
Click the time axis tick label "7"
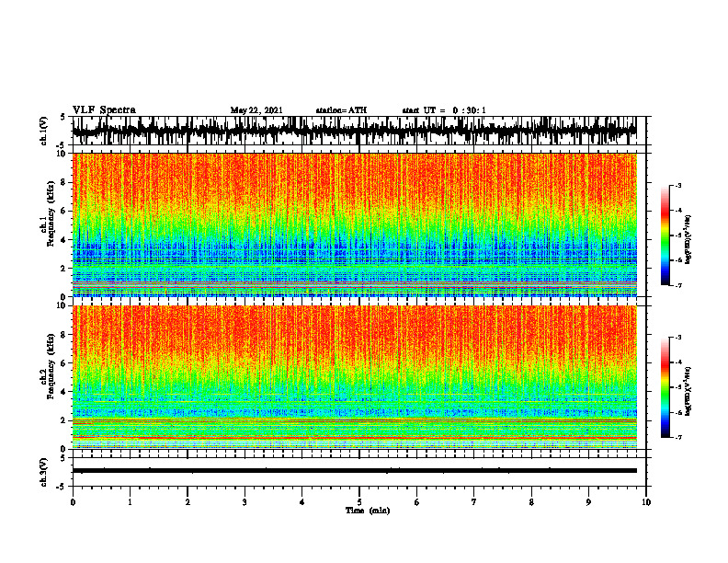474,502
